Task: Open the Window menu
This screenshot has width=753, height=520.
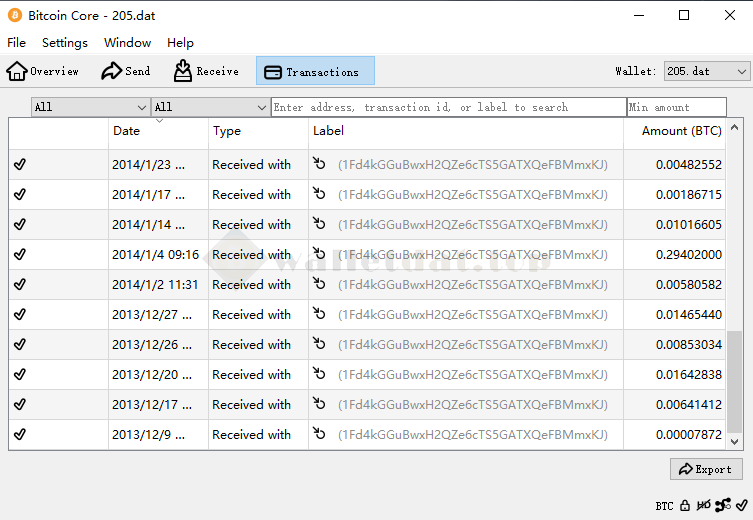Action: [x=127, y=43]
